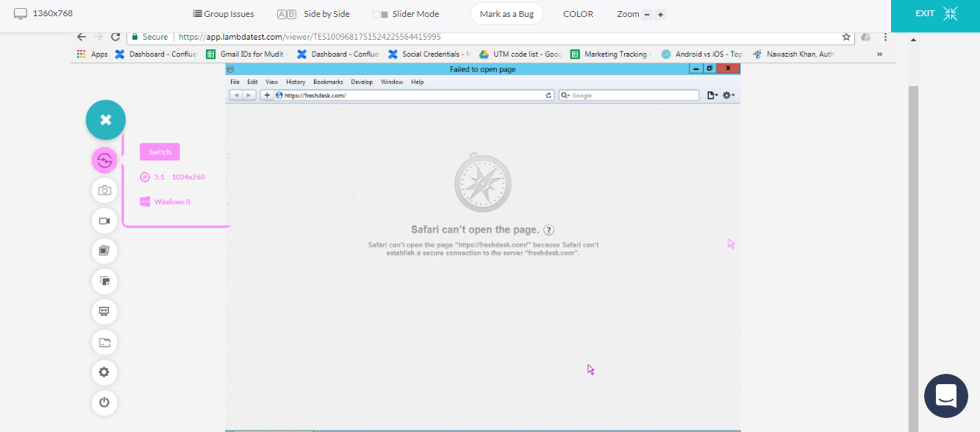Click the camera screenshot icon

(x=104, y=191)
